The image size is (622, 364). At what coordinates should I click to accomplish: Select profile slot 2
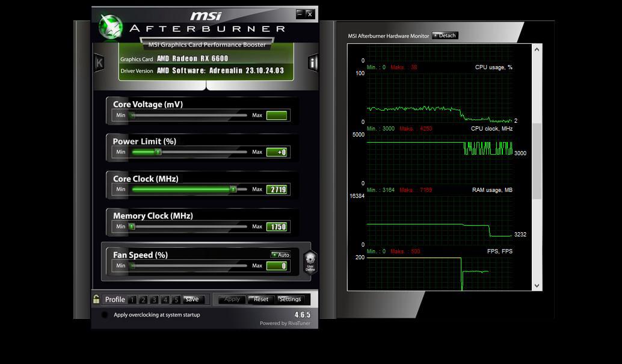click(143, 300)
